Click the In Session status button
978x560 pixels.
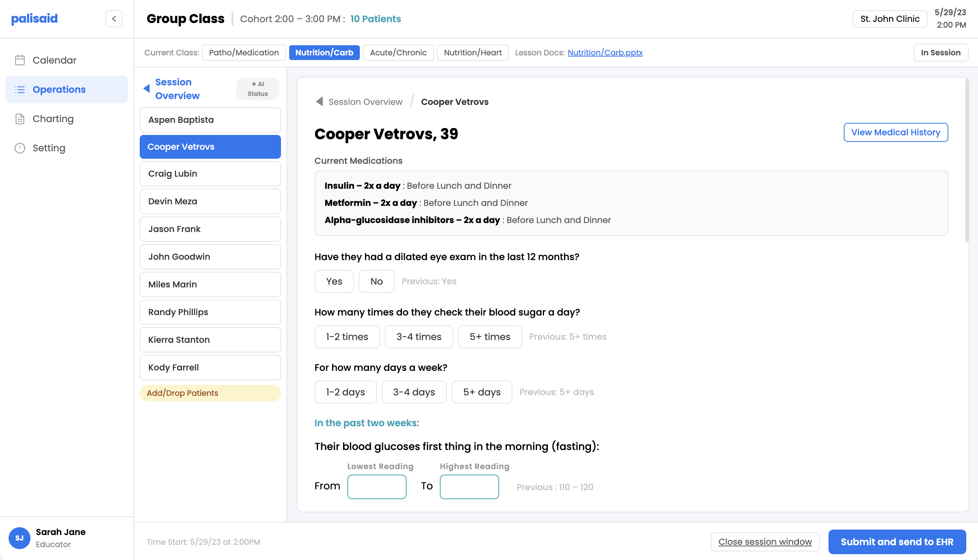coord(941,53)
